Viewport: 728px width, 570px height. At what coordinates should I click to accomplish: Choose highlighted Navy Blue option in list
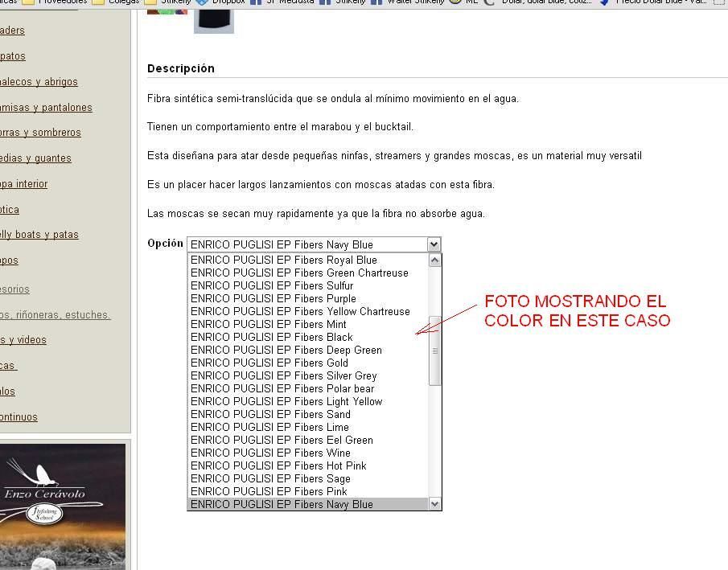tap(308, 504)
